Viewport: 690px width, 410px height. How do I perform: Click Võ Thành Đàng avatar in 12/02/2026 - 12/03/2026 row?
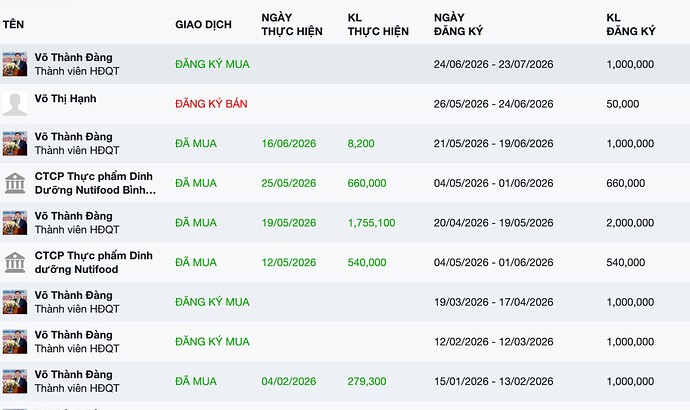coord(15,341)
